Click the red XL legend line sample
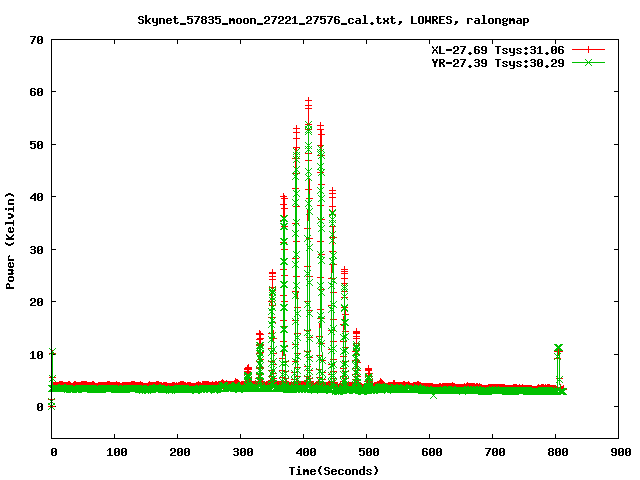 pyautogui.click(x=588, y=50)
